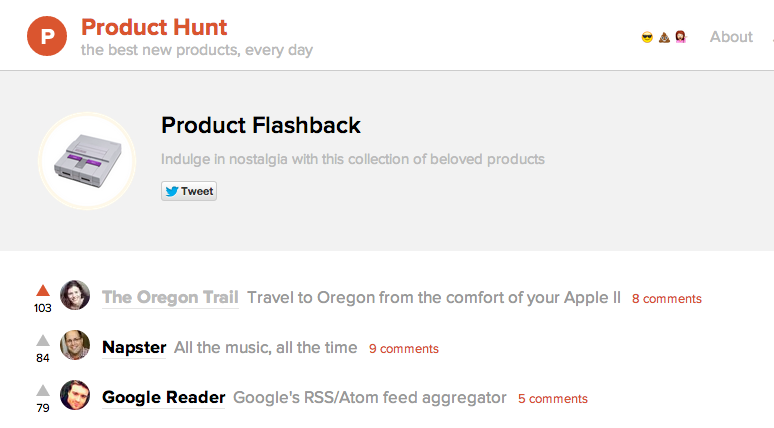Click avatar of The Oregon Trail poster
Screen dimensions: 774x428
click(x=75, y=295)
